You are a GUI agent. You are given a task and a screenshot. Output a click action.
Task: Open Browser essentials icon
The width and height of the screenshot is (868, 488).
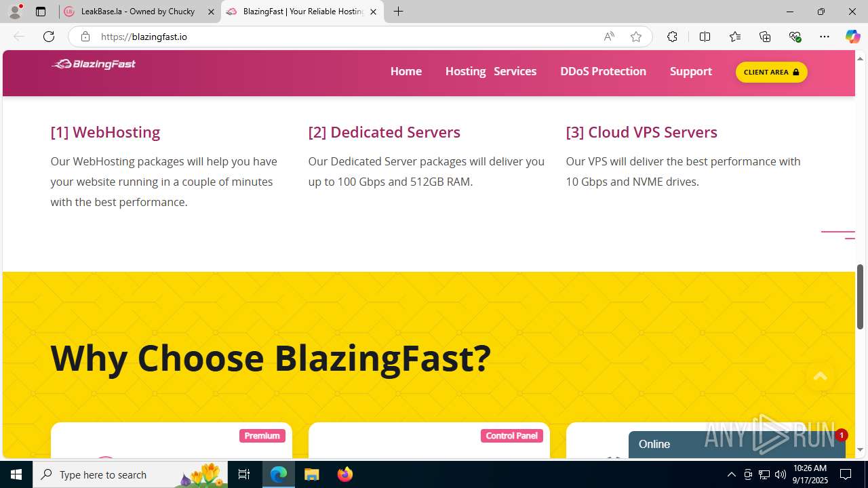pyautogui.click(x=795, y=37)
